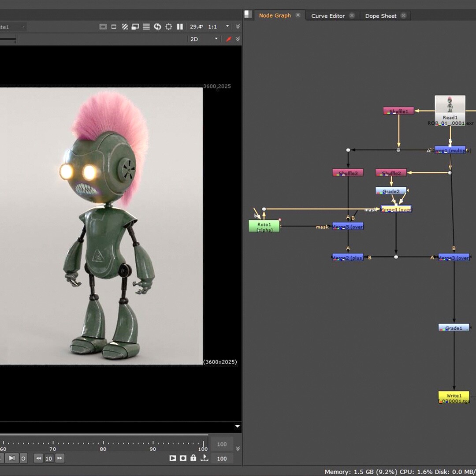Select the Roto1 node in the node graph
Screen dimensions: 476x476
pos(264,226)
